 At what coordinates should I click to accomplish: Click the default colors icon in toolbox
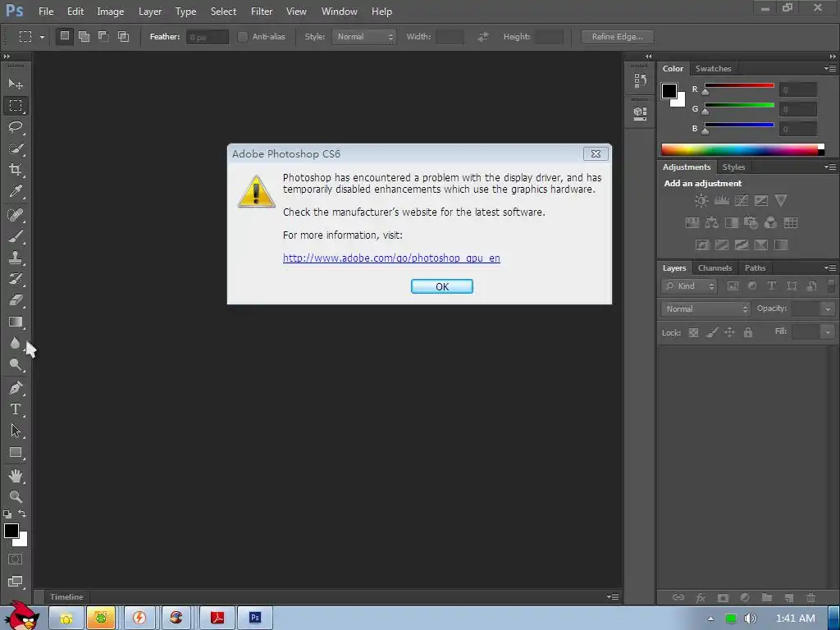(x=7, y=514)
